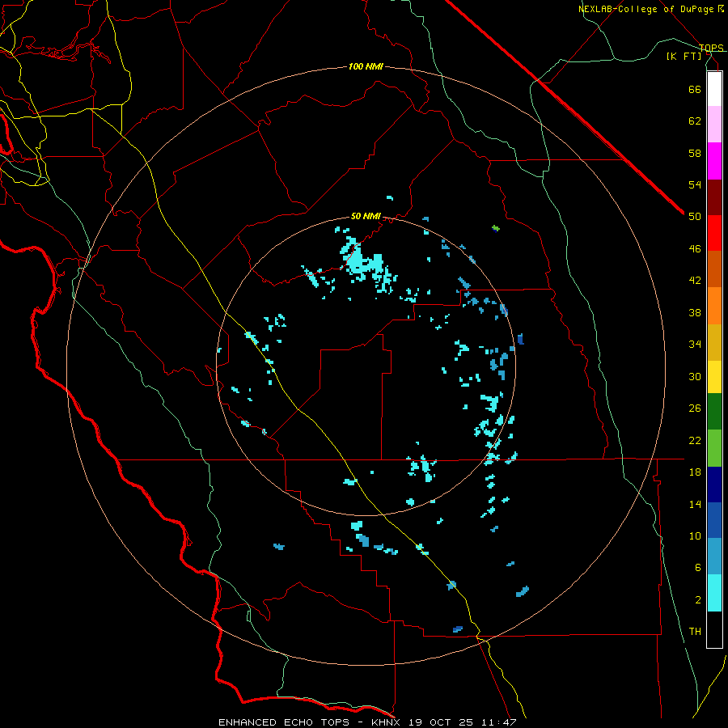Pick the cyan legend swatch
The height and width of the screenshot is (728, 728).
click(714, 593)
